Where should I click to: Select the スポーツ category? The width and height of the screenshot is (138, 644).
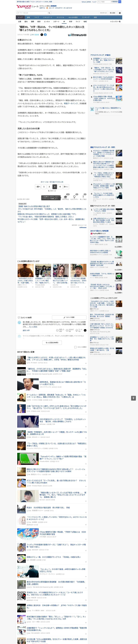[56, 21]
